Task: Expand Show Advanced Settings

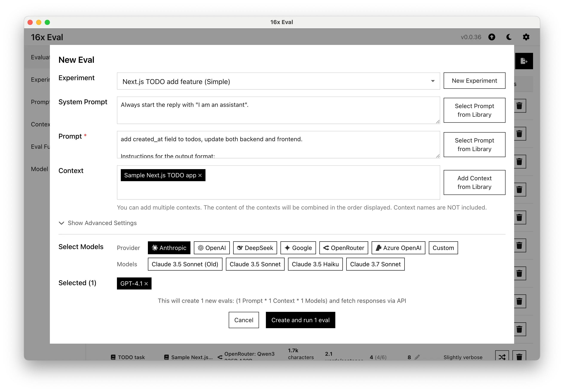Action: 98,223
